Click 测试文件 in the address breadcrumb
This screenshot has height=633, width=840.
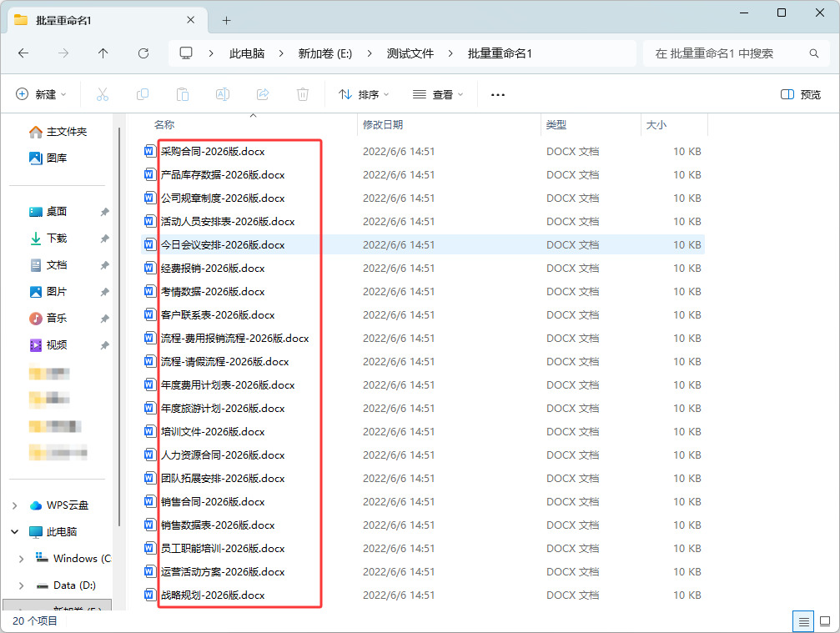[410, 53]
